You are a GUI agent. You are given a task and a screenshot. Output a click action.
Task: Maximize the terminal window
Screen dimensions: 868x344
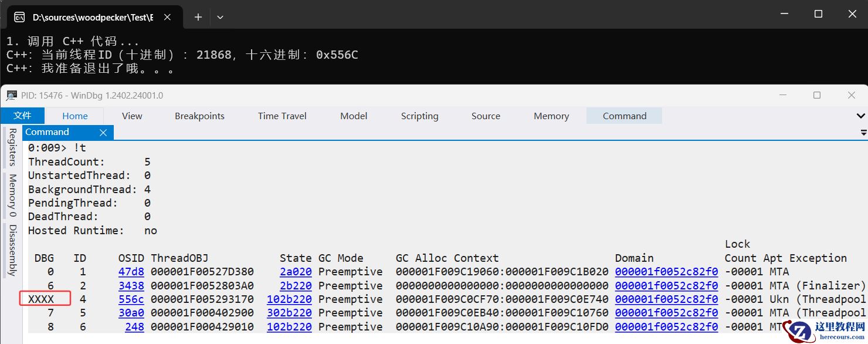(818, 14)
